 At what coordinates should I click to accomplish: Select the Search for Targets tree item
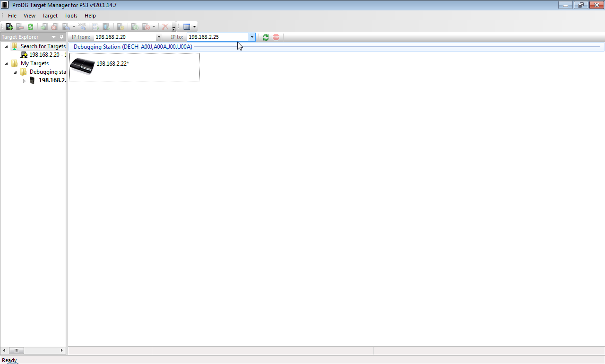coord(43,46)
